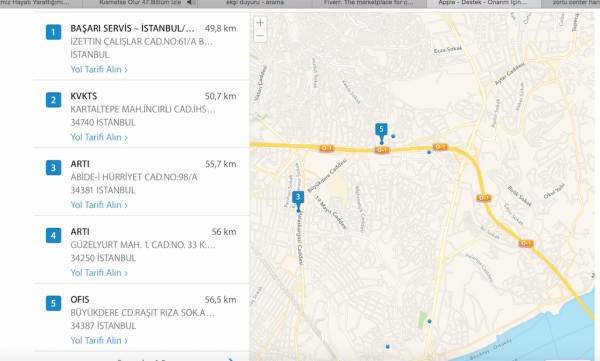The image size is (600, 361).
Task: Open Yol Tarifi Alın for OFIS
Action: click(x=99, y=340)
